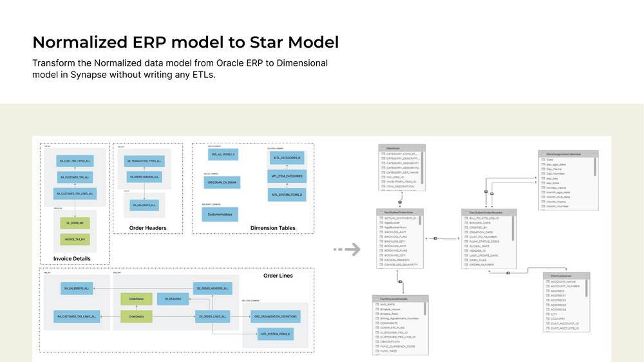The image size is (644, 362).
Task: Click the relationship marker between FactSalesOrderLine and FactSalesOrderHeader
Action: click(435, 238)
